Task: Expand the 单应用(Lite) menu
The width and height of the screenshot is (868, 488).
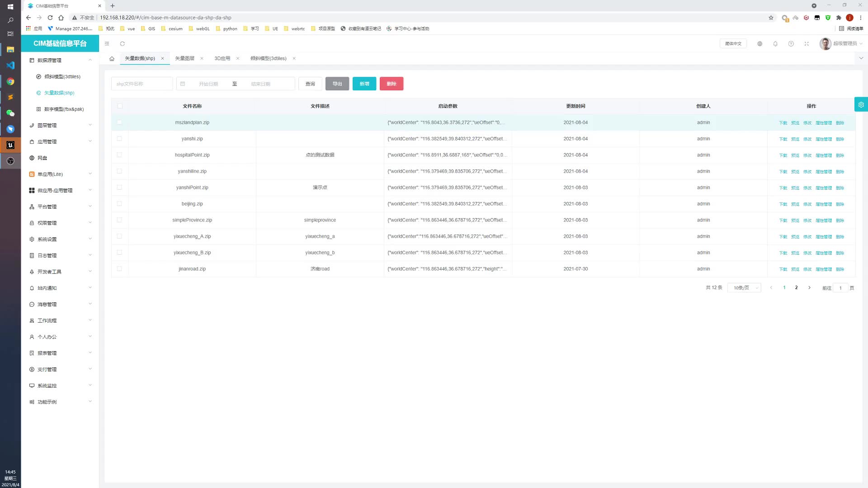Action: coord(60,174)
